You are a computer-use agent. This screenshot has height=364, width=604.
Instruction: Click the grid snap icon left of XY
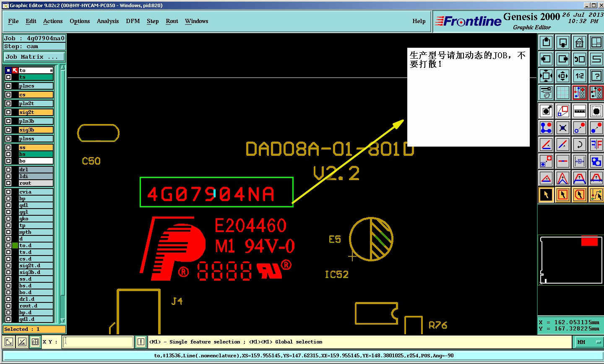[35, 342]
